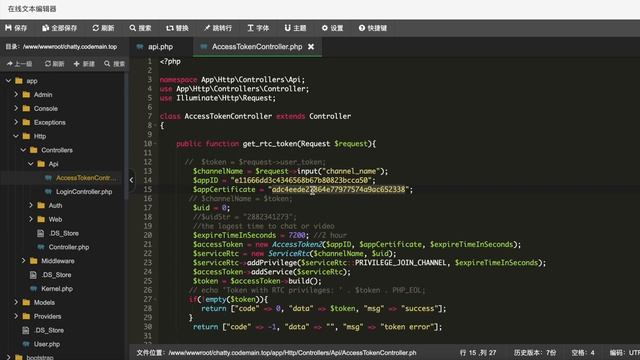Create a new file with 新建
Viewport: 640px width, 360px height.
pos(84,64)
